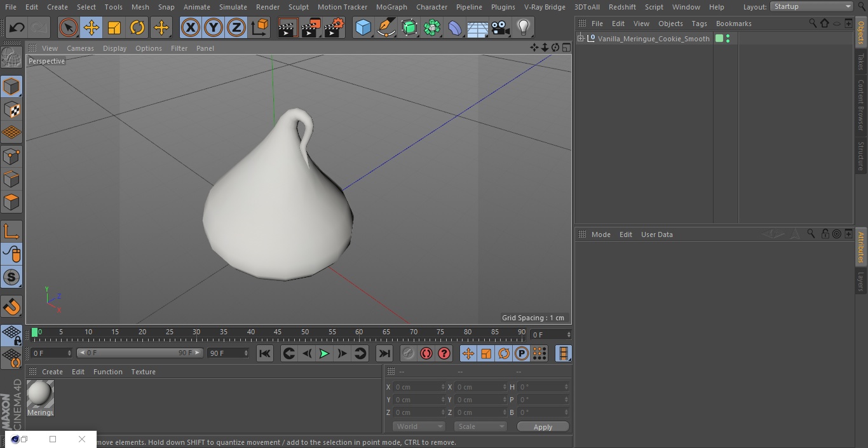Switch to Model mode cube icon
The height and width of the screenshot is (448, 868).
(11, 86)
